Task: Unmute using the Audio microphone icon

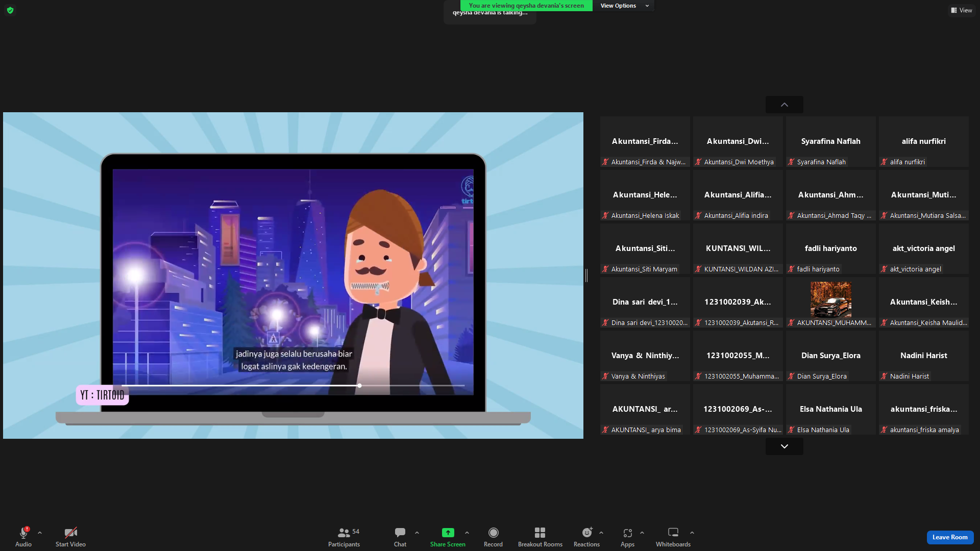Action: (23, 533)
